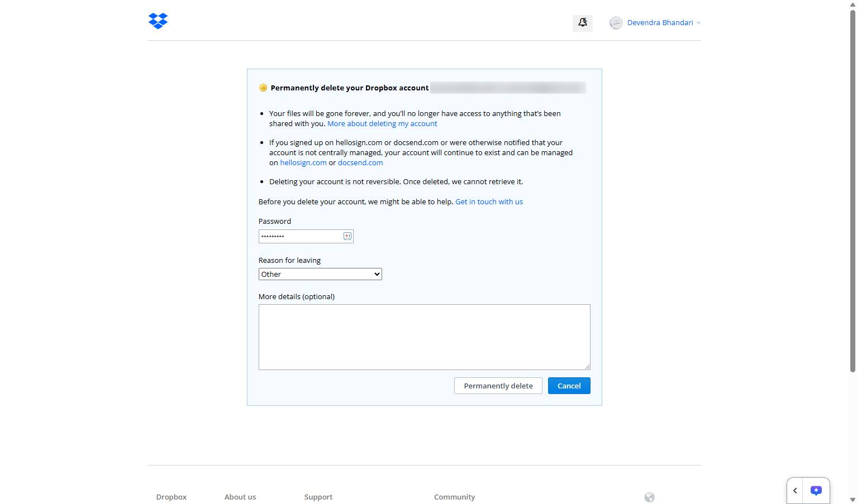Open the chat assistant button
This screenshot has width=857, height=504.
click(816, 491)
